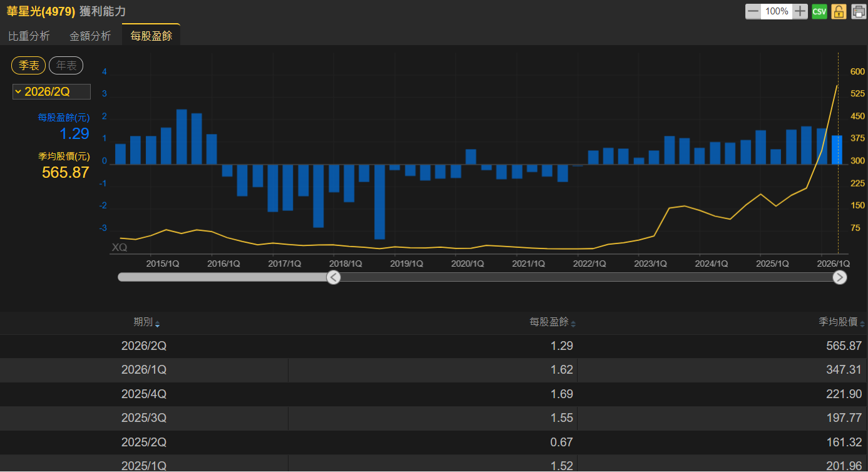Click the 2025/2Q table row label
The width and height of the screenshot is (868, 472).
(144, 443)
